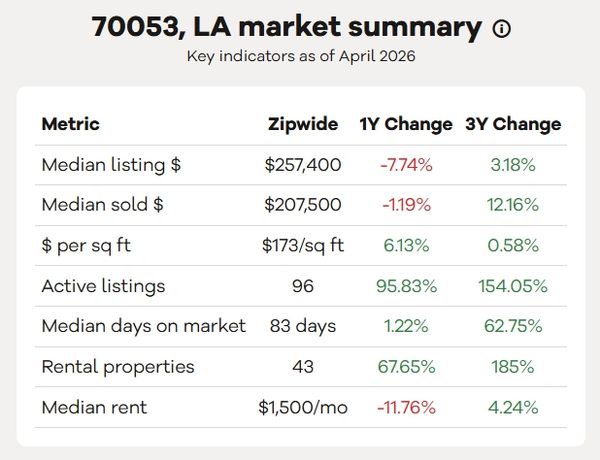Click the $257,400 median listing value
This screenshot has width=600, height=460.
click(303, 165)
